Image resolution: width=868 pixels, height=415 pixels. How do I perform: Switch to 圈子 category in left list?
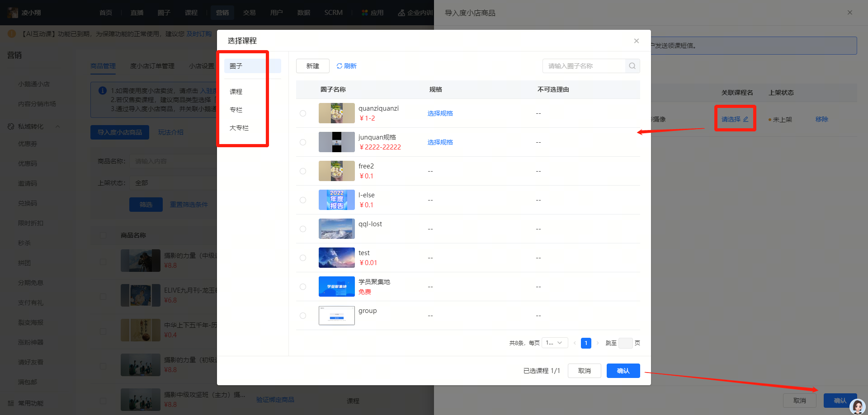tap(253, 66)
